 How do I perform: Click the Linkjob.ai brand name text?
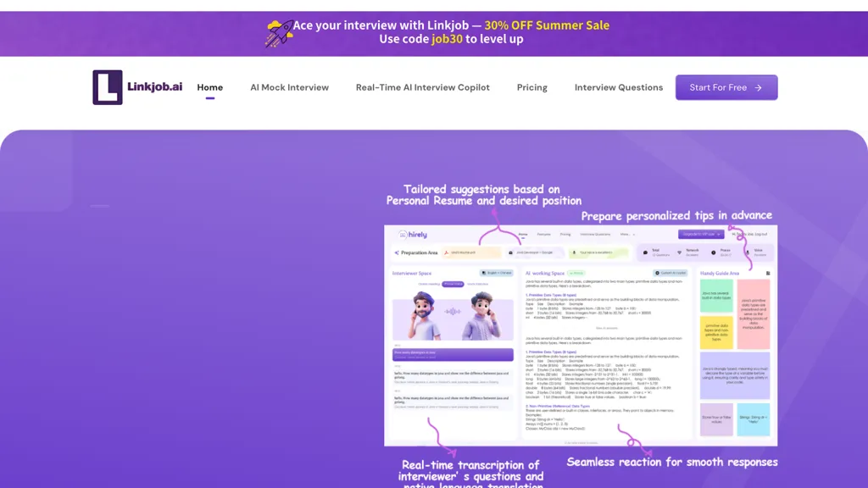(155, 86)
